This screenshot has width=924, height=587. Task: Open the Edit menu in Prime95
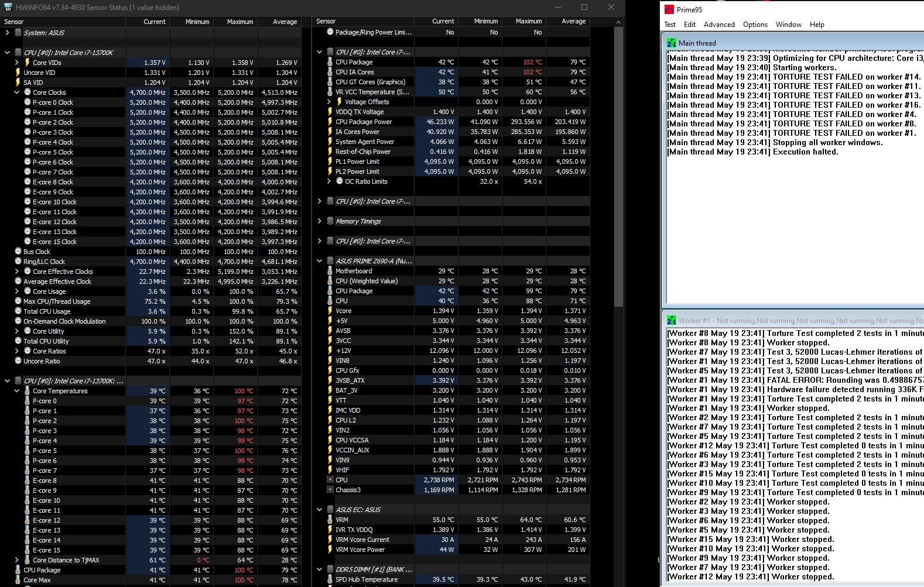coord(690,25)
